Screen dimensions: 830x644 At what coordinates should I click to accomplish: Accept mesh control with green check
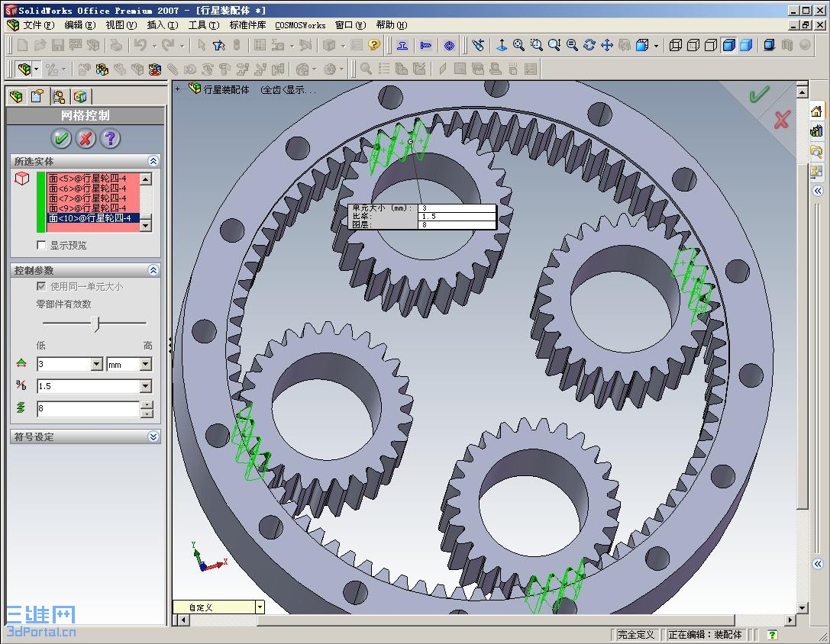click(61, 139)
